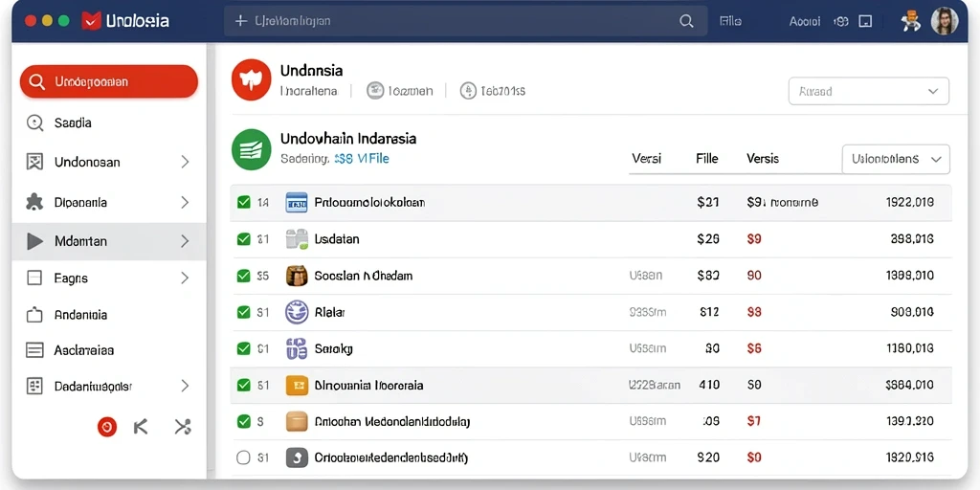
Task: Toggle the checkbox beside Rlalar row
Action: [244, 312]
